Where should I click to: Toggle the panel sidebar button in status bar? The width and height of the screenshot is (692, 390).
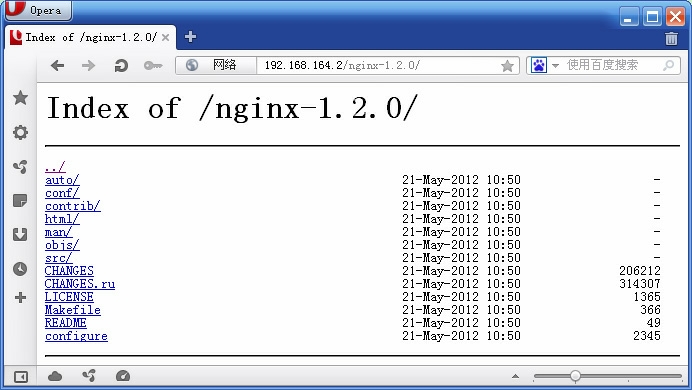[21, 377]
